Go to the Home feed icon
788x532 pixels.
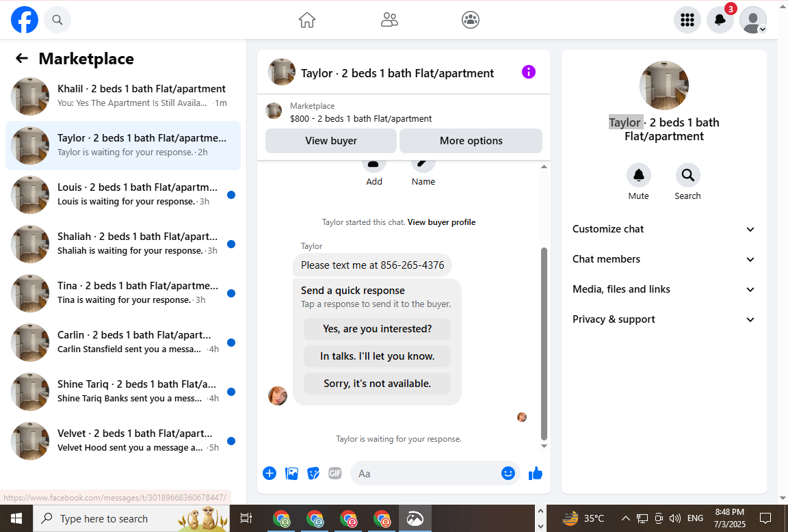pyautogui.click(x=307, y=20)
